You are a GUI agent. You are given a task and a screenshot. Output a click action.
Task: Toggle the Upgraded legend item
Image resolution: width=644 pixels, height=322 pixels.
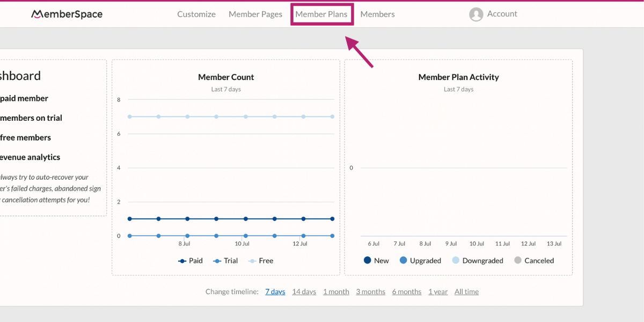420,261
